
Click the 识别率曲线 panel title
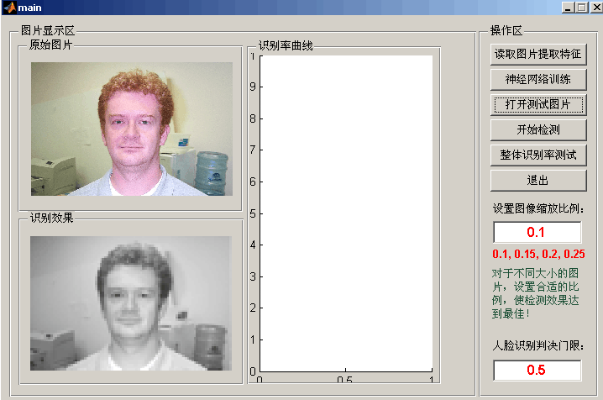(286, 46)
